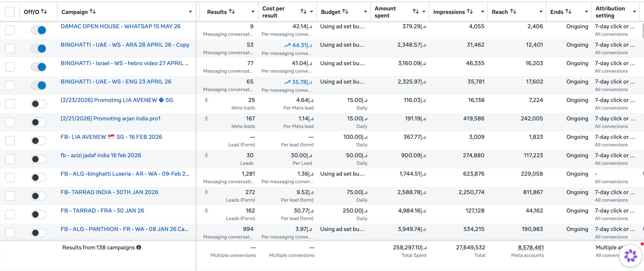Click download icon in azizi jadaf india row
This screenshot has width=644, height=271.
pyautogui.click(x=206, y=155)
